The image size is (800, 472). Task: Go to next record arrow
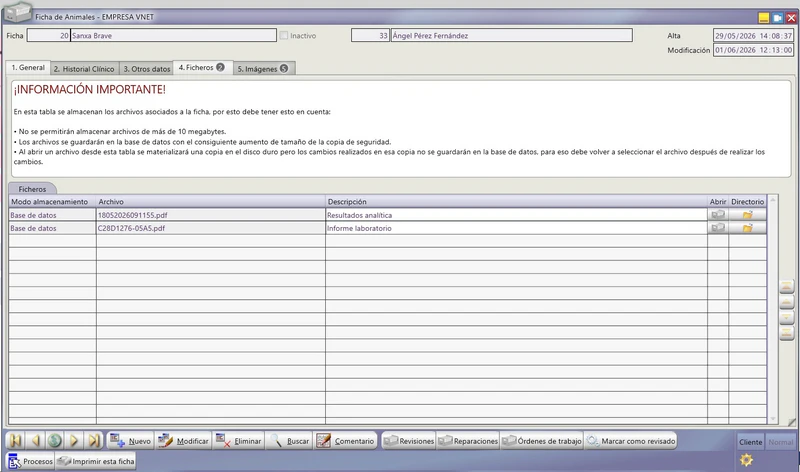point(74,440)
